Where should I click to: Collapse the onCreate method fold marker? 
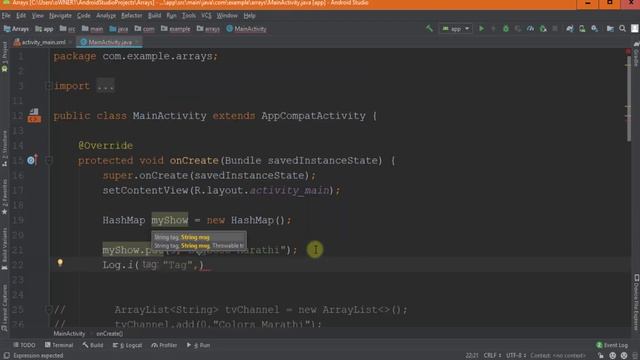click(49, 160)
